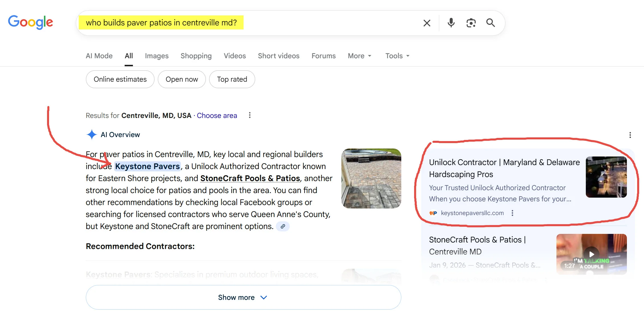
Task: Switch to the Images tab
Action: (x=157, y=56)
